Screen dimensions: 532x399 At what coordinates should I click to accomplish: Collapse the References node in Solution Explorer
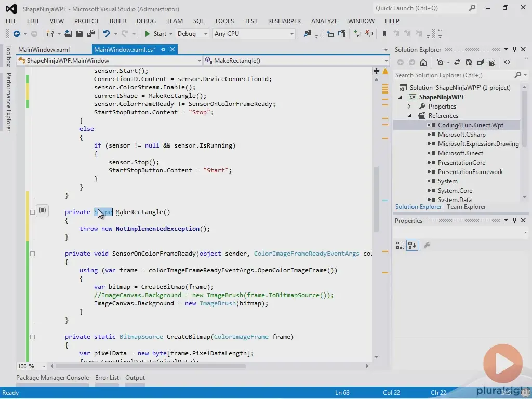point(409,116)
